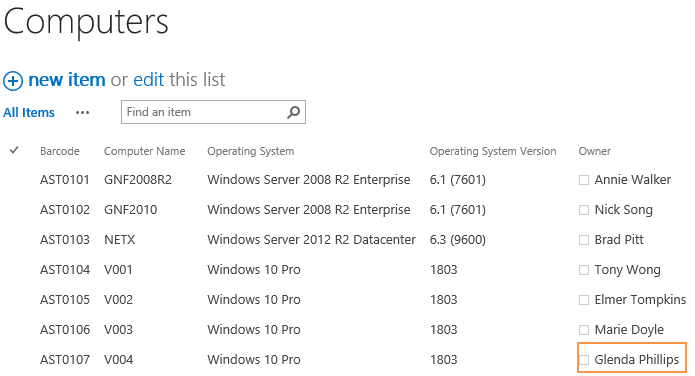The height and width of the screenshot is (376, 695).
Task: Tick the Tony Wong checkbox
Action: coord(584,270)
